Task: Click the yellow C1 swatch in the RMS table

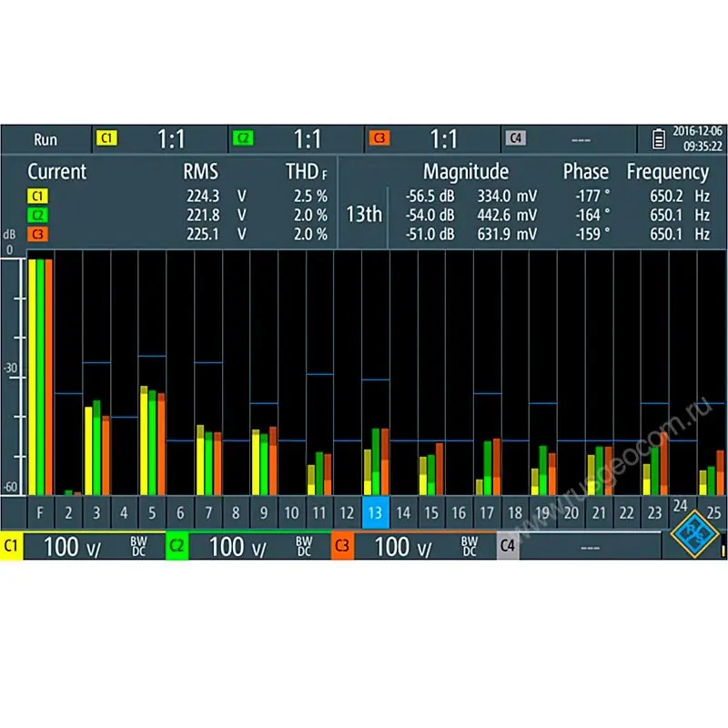Action: coord(37,196)
